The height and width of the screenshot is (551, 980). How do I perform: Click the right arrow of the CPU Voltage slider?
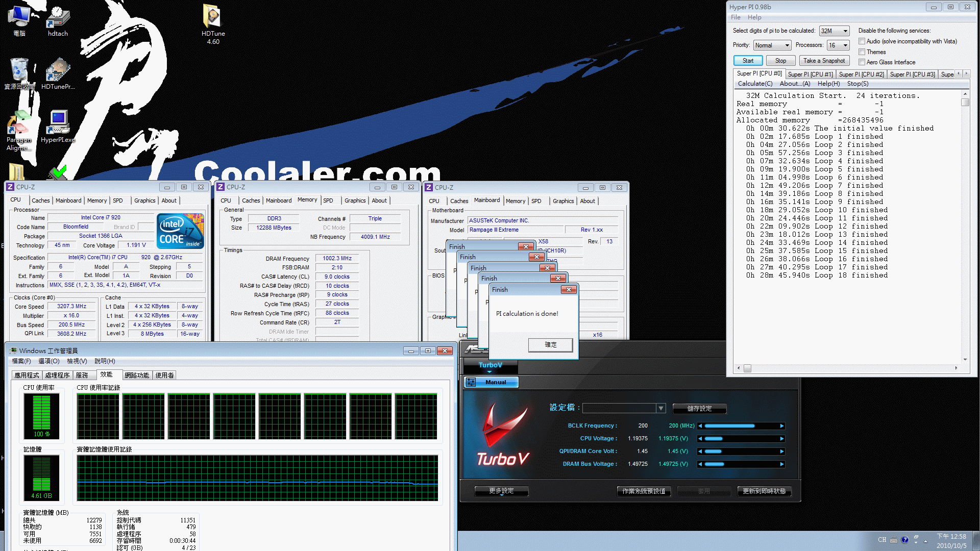click(781, 439)
